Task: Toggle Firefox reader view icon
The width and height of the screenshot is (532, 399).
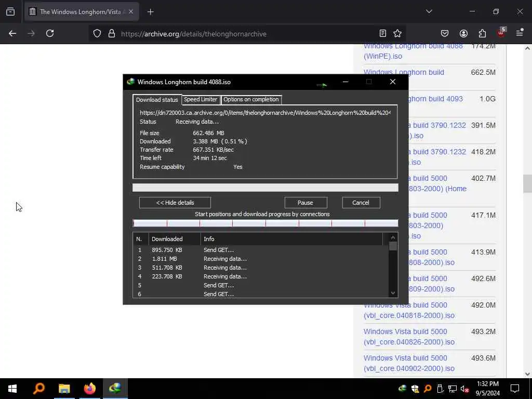Action: point(383,33)
